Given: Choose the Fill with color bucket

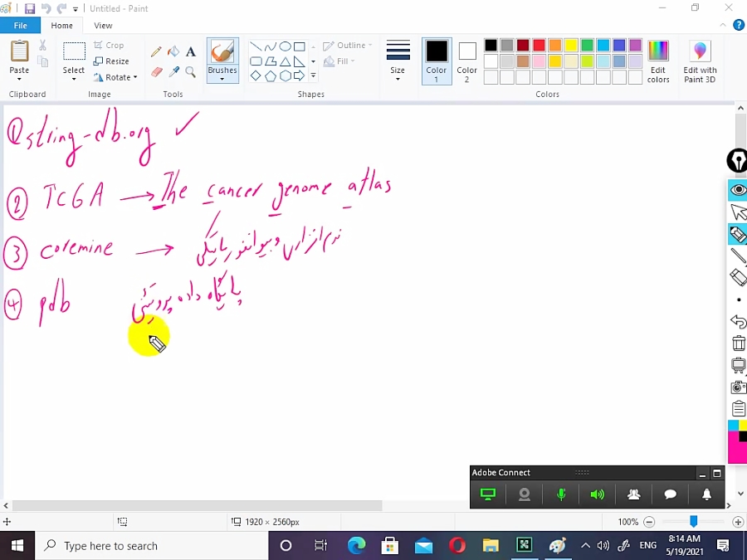Looking at the screenshot, I should point(173,51).
